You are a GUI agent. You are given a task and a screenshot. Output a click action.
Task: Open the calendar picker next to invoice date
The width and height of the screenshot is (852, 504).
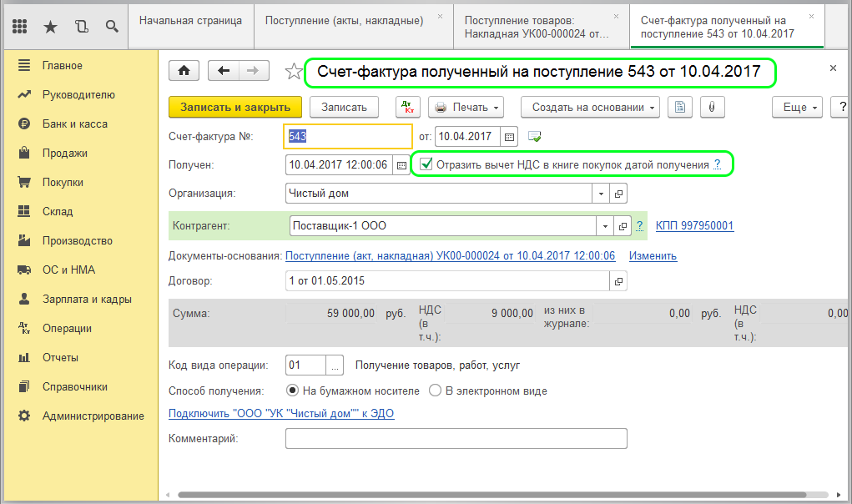(511, 136)
